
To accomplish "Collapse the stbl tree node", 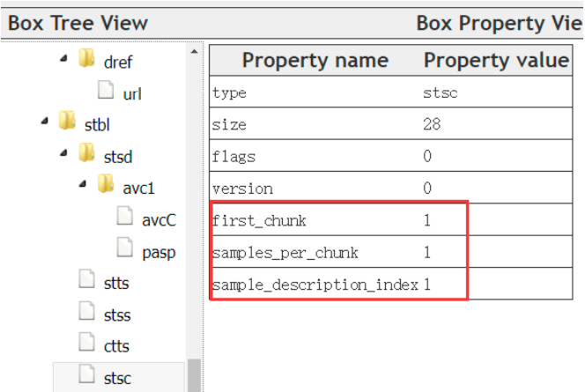I will click(44, 121).
